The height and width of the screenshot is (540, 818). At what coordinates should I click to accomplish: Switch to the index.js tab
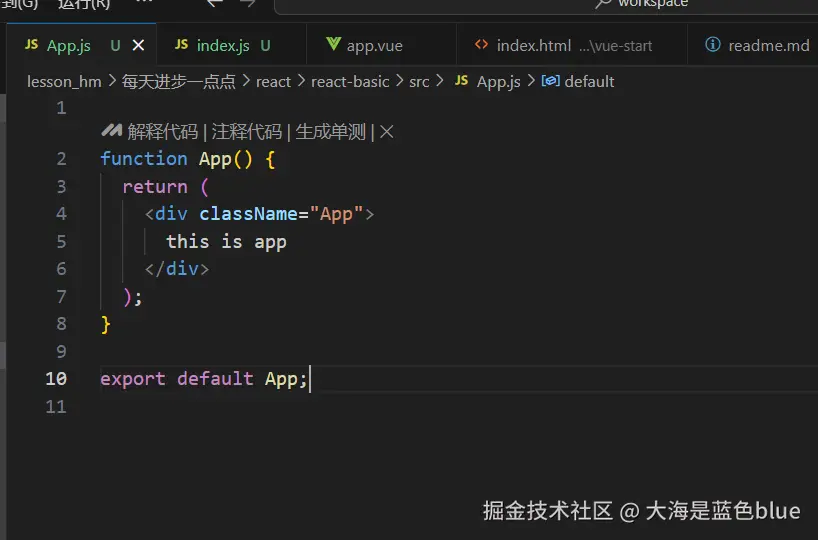(223, 45)
